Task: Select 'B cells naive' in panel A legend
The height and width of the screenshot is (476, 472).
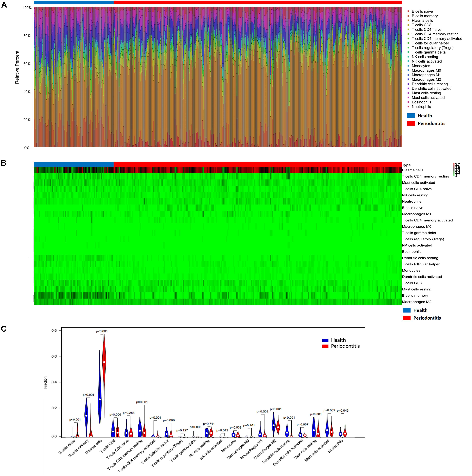Action: pyautogui.click(x=422, y=11)
